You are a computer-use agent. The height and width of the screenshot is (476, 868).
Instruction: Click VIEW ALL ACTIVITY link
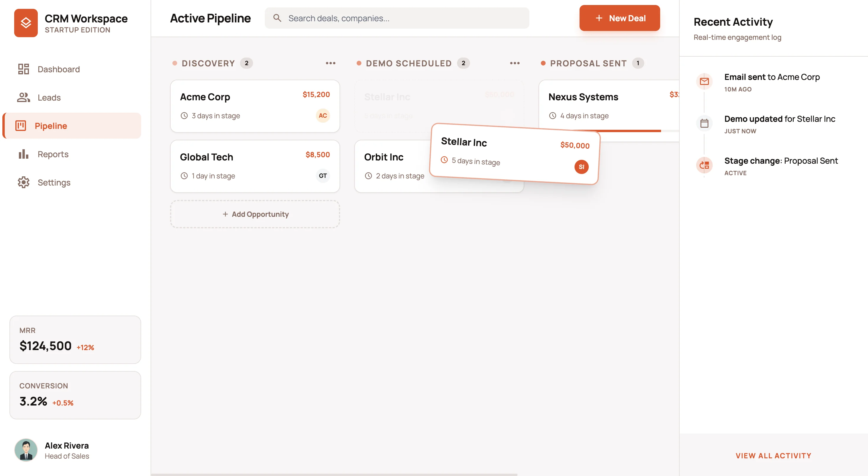[773, 455]
